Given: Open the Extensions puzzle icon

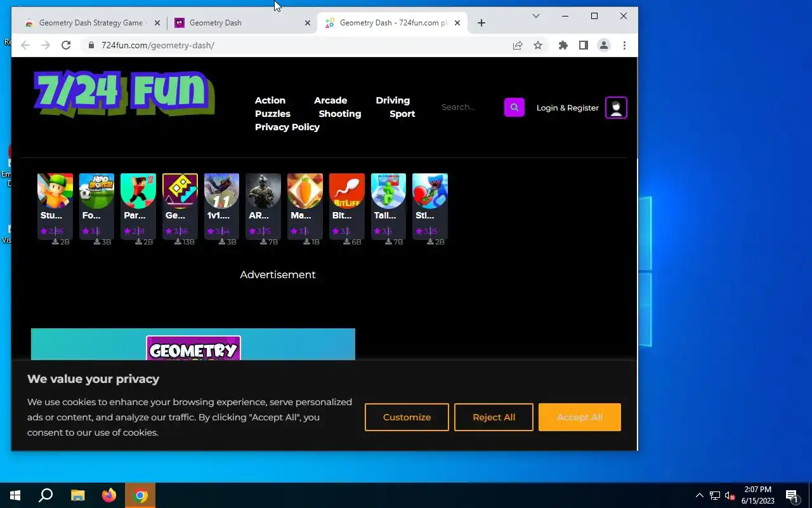Looking at the screenshot, I should tap(563, 45).
